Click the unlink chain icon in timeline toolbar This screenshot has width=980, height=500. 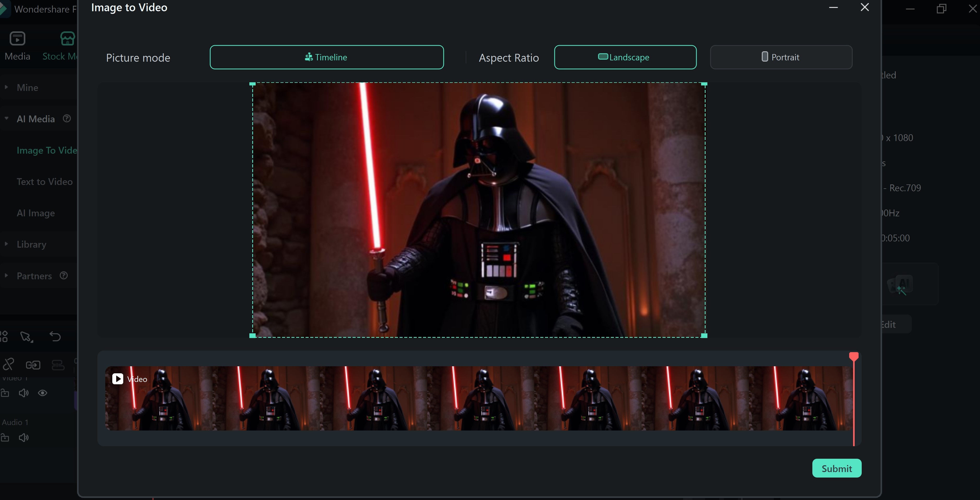pos(8,364)
